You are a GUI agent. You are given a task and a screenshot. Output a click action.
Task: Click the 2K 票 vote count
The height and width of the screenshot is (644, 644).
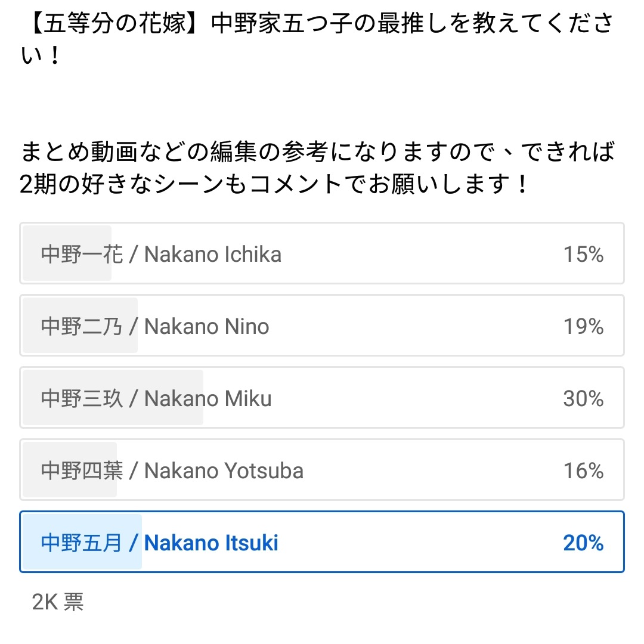pos(58,602)
